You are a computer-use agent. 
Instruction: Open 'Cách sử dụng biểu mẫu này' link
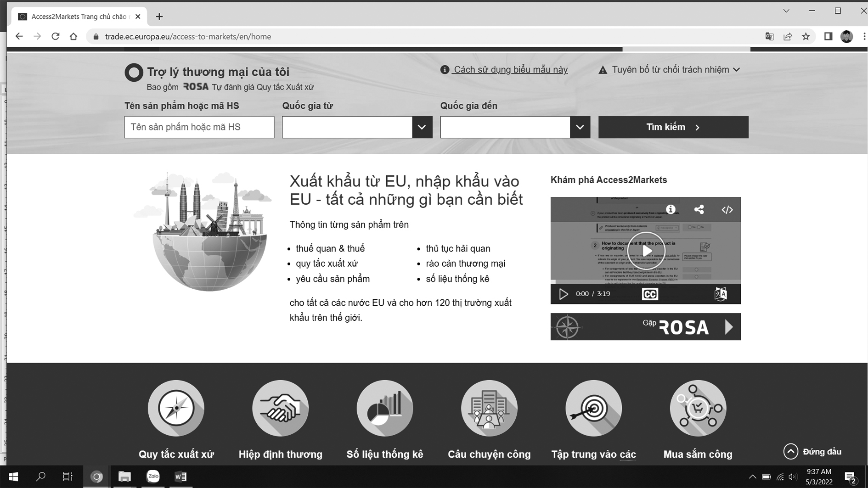(x=510, y=70)
